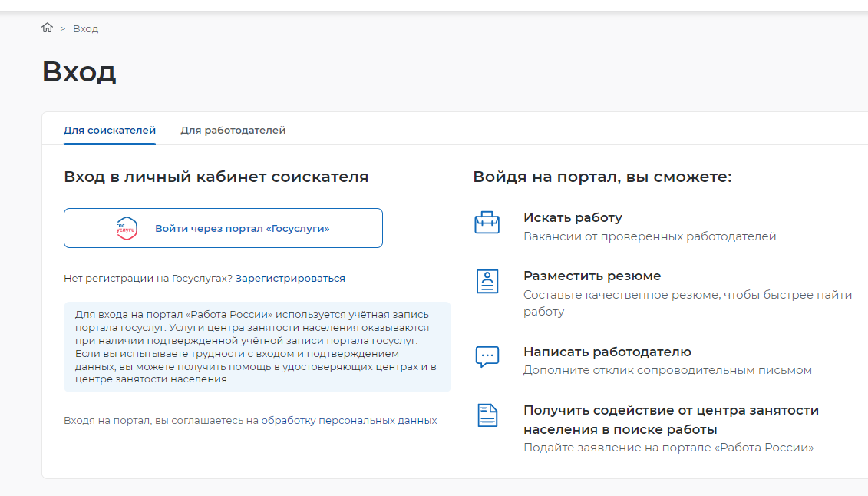Switch to the Для работодателей tab
The width and height of the screenshot is (868, 496).
coord(233,131)
